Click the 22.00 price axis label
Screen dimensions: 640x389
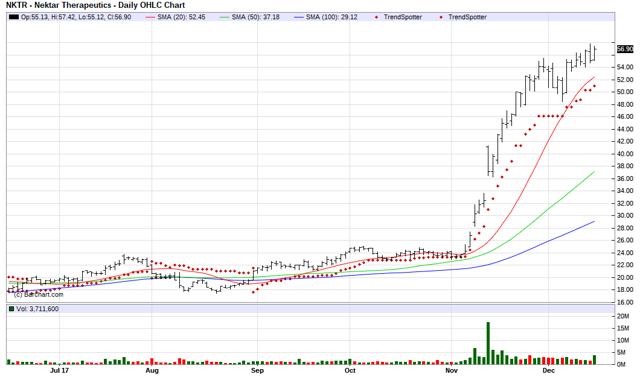pos(625,265)
